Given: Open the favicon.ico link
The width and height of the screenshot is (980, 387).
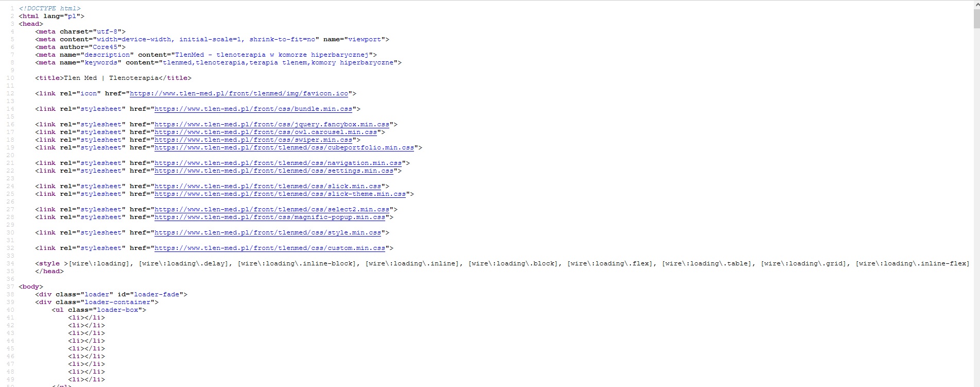Looking at the screenshot, I should pos(239,94).
